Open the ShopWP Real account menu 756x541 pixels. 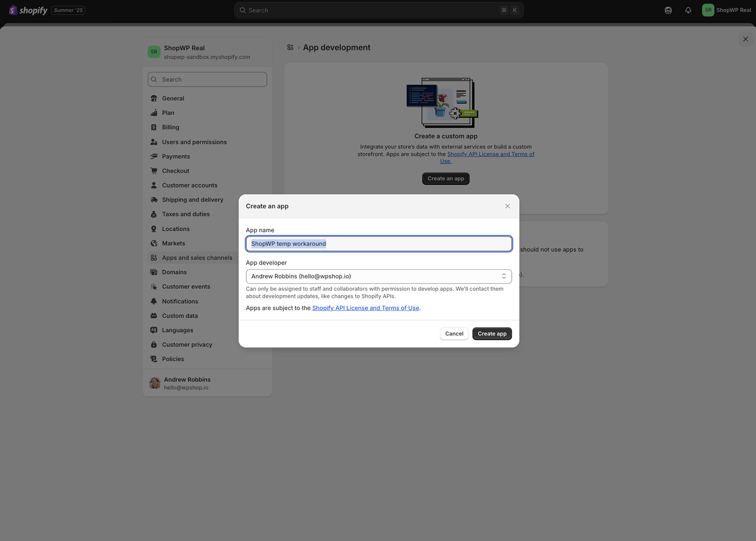tap(727, 10)
